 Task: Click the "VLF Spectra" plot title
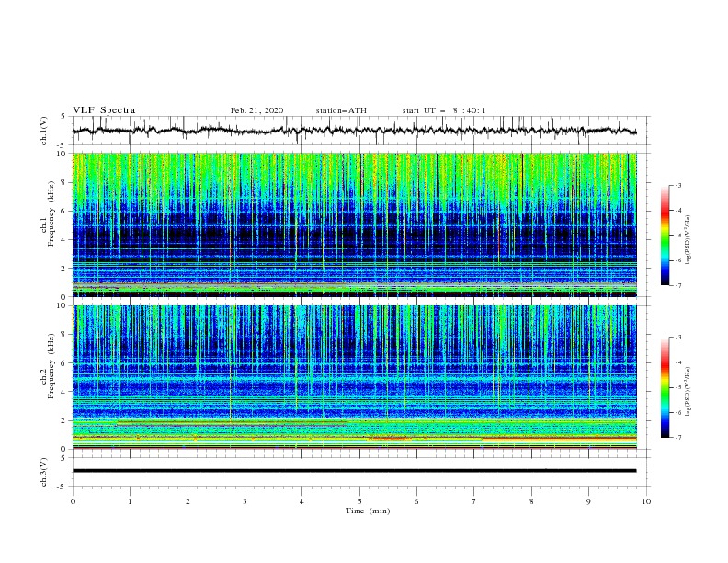pyautogui.click(x=104, y=110)
